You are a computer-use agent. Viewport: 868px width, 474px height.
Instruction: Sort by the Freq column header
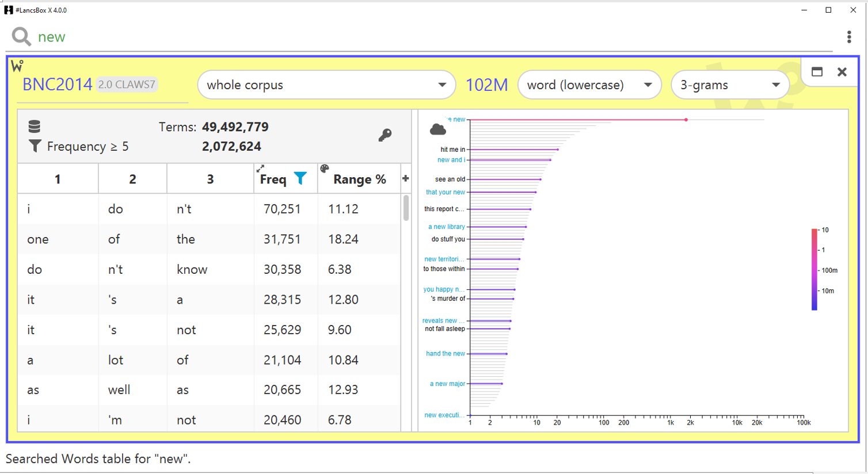pos(273,179)
